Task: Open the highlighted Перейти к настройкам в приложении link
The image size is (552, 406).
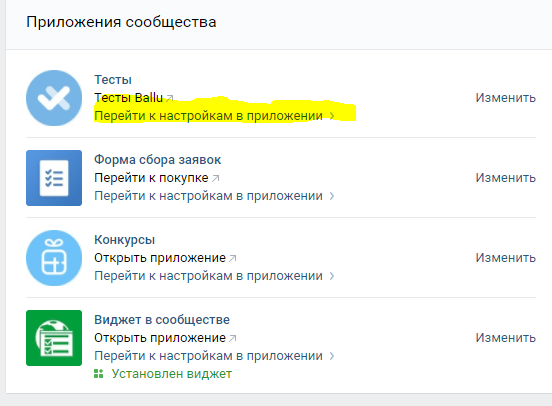Action: (x=208, y=116)
